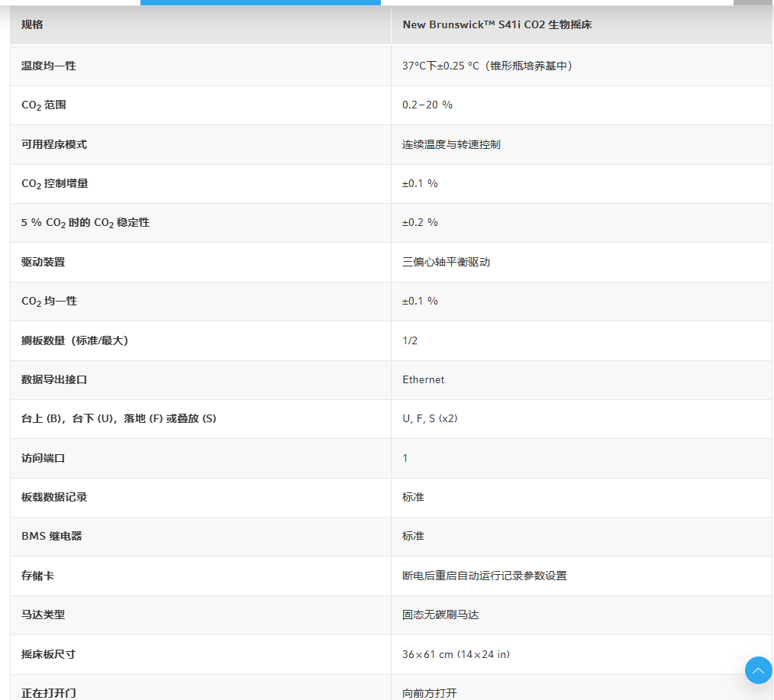Click the '5 % CO2 时的 CO2 稳定性' label

(85, 223)
